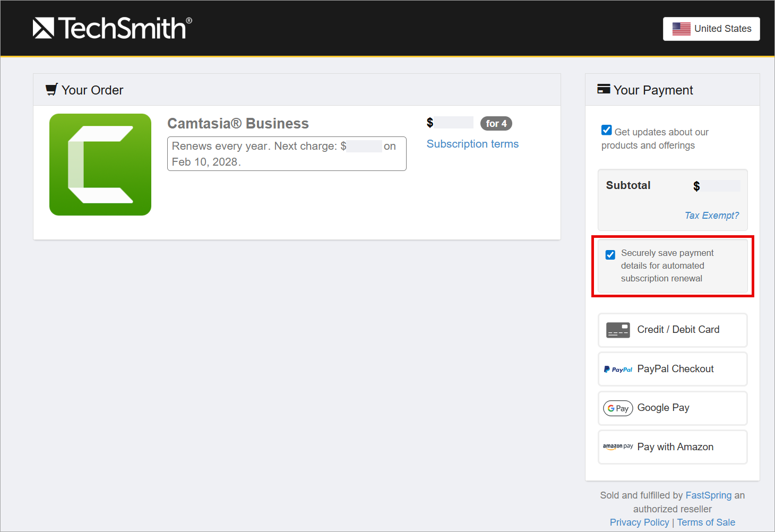Screen dimensions: 775x532
Task: Select Pay with Amazon option
Action: point(673,447)
